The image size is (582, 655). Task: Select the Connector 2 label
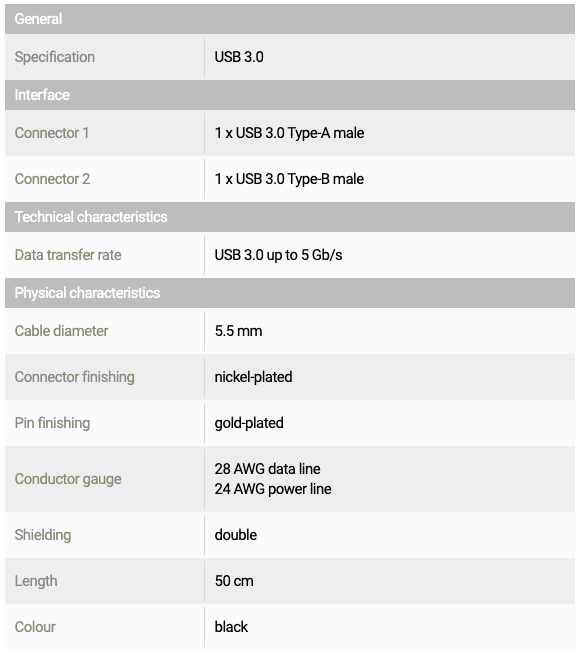click(52, 179)
